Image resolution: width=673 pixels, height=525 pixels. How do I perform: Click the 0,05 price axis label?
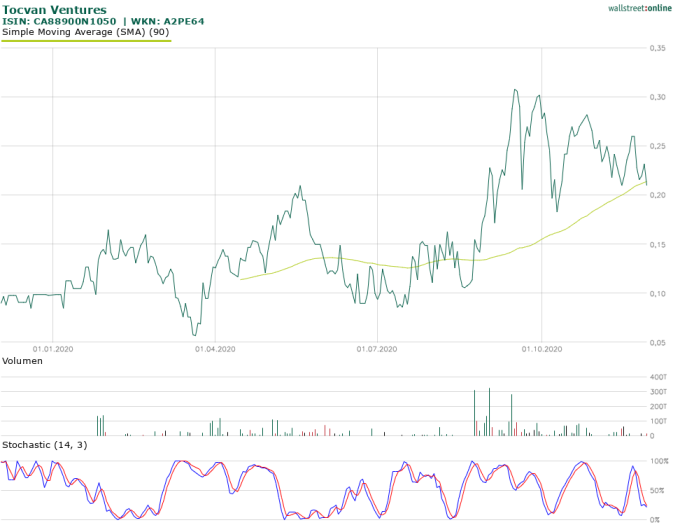657,343
